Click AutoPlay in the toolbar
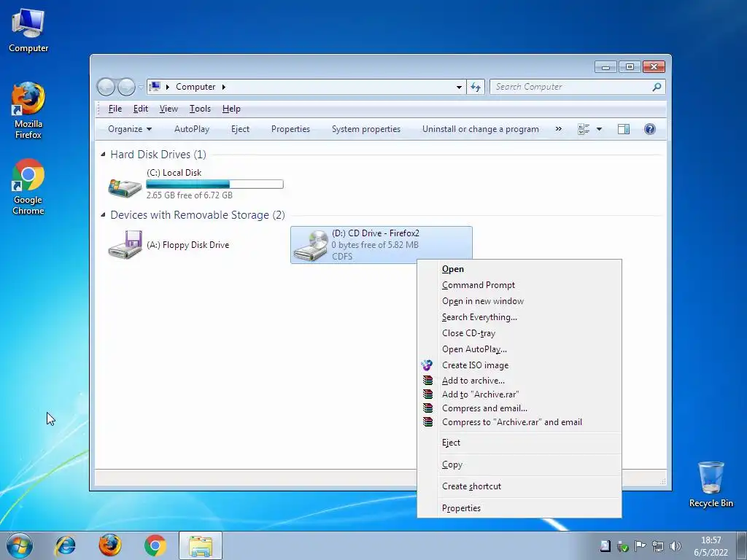Image resolution: width=747 pixels, height=560 pixels. (192, 129)
